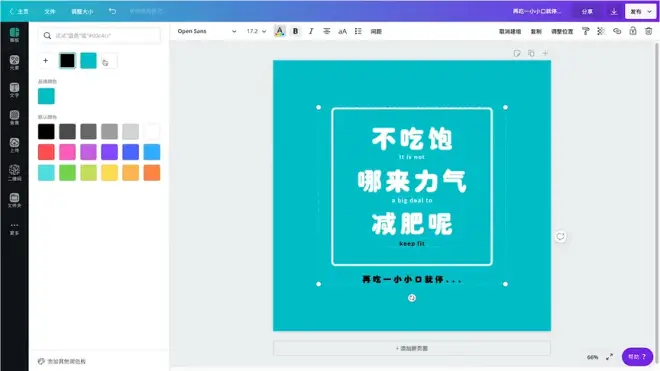Click the page notes icon above canvas

click(517, 53)
